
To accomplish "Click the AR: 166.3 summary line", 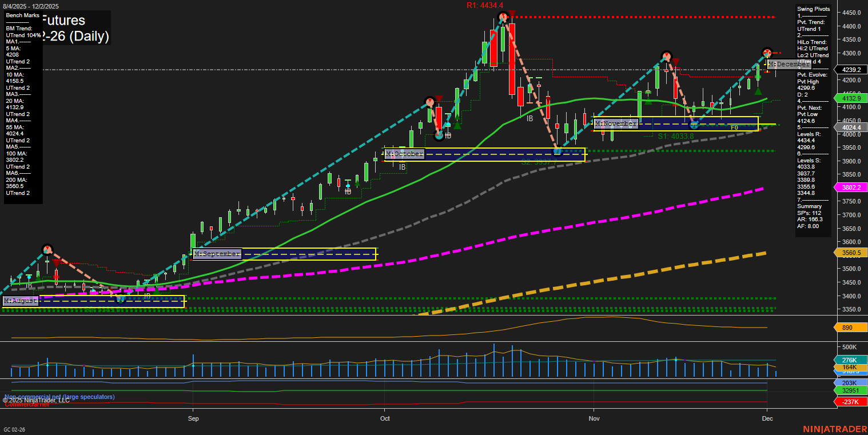I will 810,219.
